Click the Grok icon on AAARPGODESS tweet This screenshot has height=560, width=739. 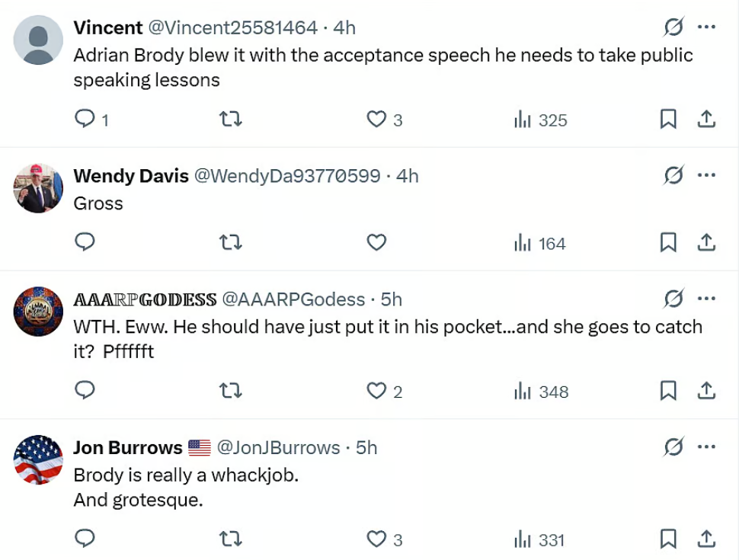673,299
